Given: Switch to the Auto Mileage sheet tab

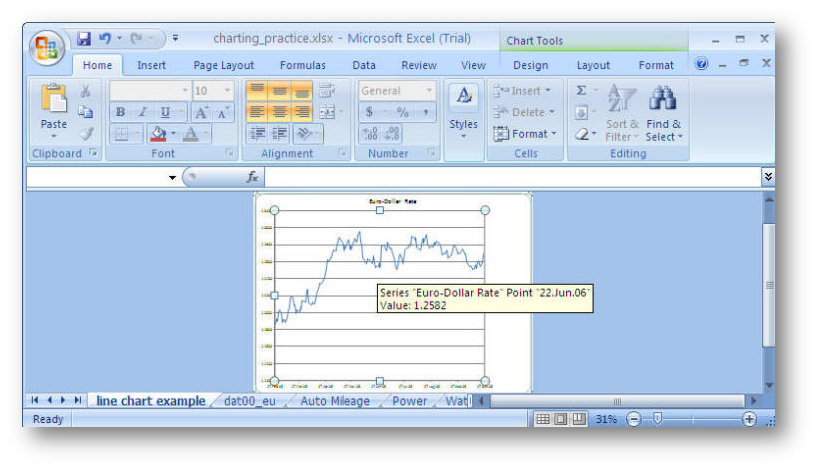Looking at the screenshot, I should (334, 401).
